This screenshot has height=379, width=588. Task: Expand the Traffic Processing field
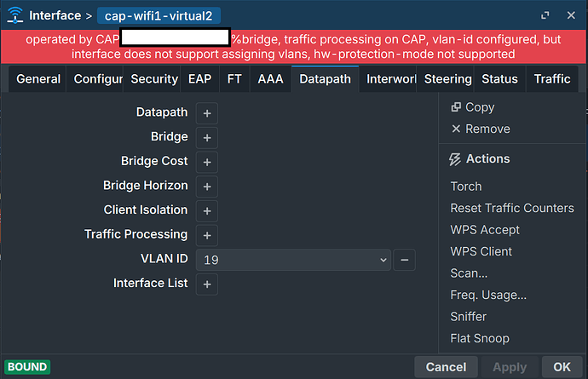coord(206,235)
